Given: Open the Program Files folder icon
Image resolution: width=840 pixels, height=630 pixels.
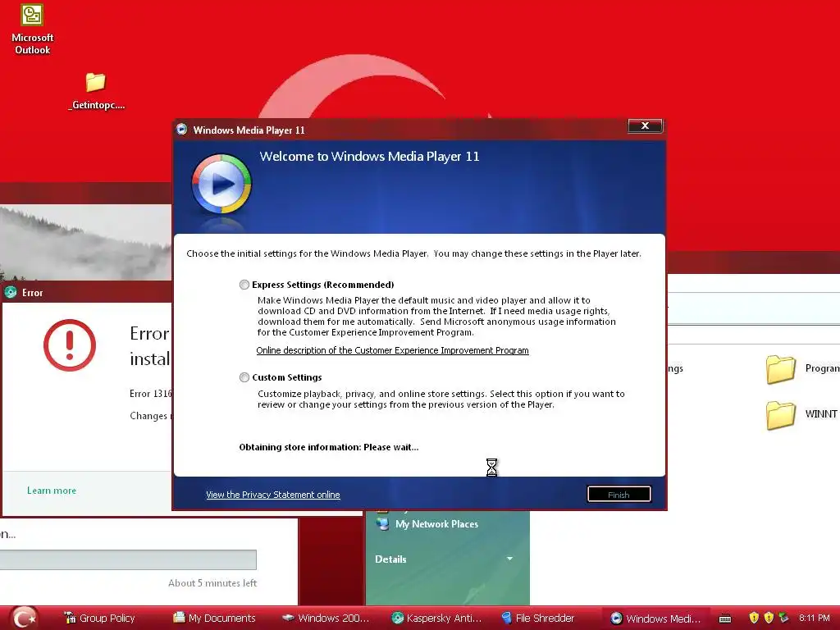Looking at the screenshot, I should (x=781, y=369).
